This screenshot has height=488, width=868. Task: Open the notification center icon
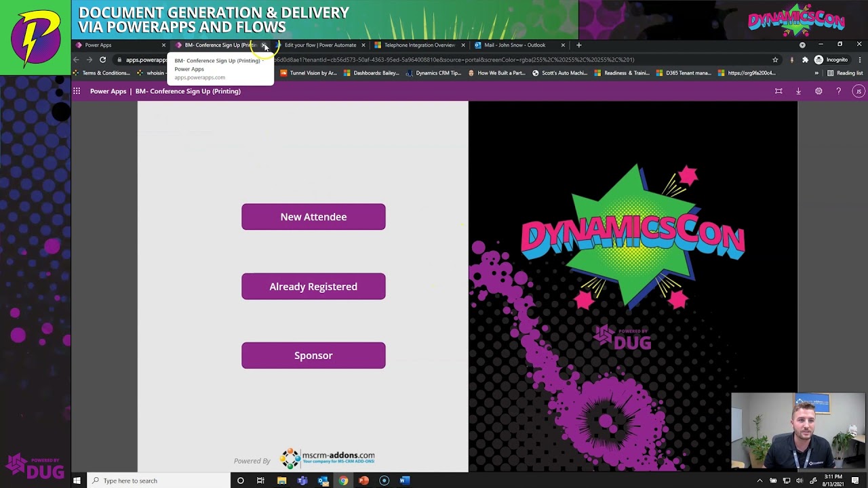pos(855,481)
